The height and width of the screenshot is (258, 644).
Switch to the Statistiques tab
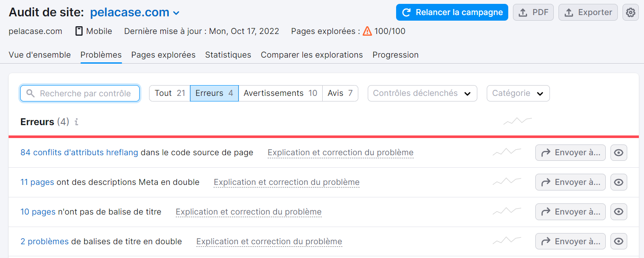228,55
